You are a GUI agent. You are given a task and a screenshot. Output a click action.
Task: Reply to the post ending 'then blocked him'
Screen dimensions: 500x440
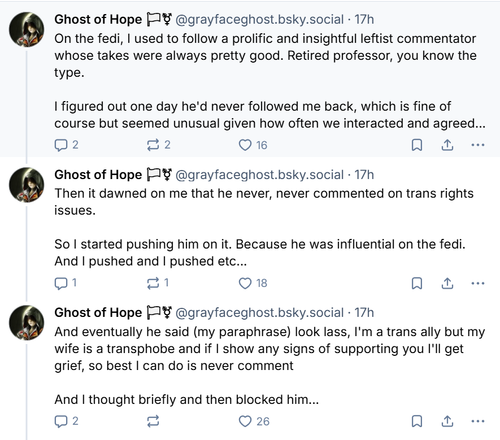click(x=66, y=421)
